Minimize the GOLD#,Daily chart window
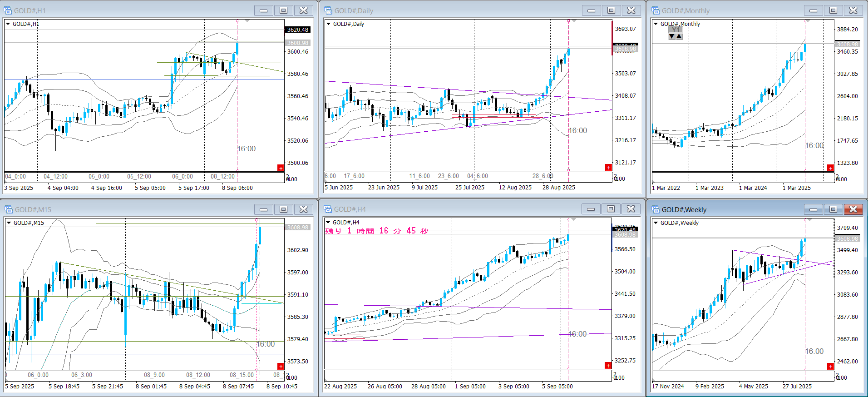868x397 pixels. tap(592, 10)
